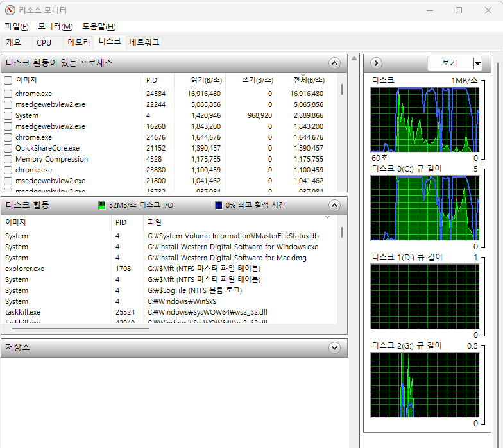Open the 보기 dropdown arrow
Screen dimensions: 503x448
coord(477,63)
